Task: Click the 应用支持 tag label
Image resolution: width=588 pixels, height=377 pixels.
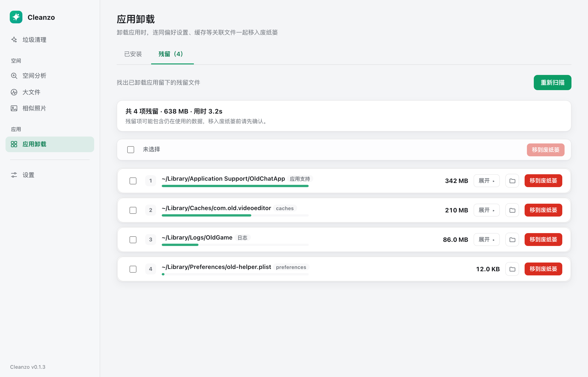Action: (300, 179)
